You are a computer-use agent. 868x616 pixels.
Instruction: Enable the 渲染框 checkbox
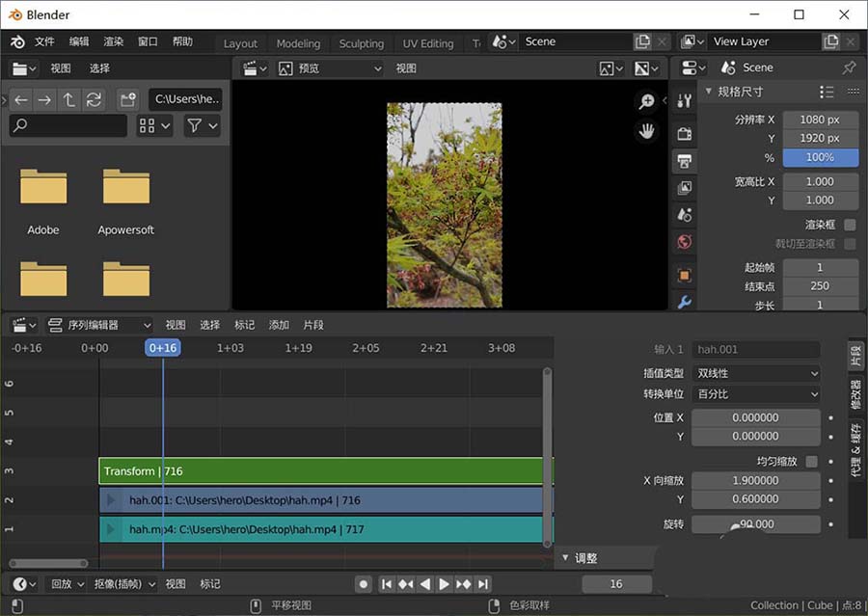click(x=850, y=225)
